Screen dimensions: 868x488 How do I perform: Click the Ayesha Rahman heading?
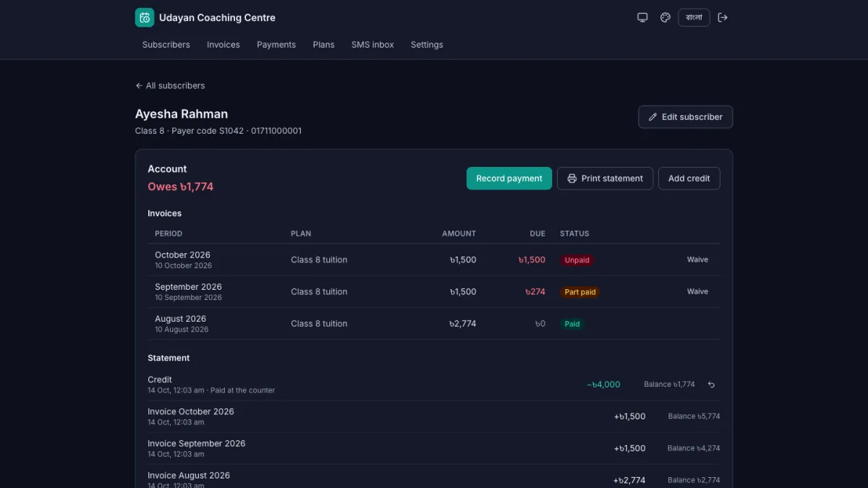pos(182,114)
